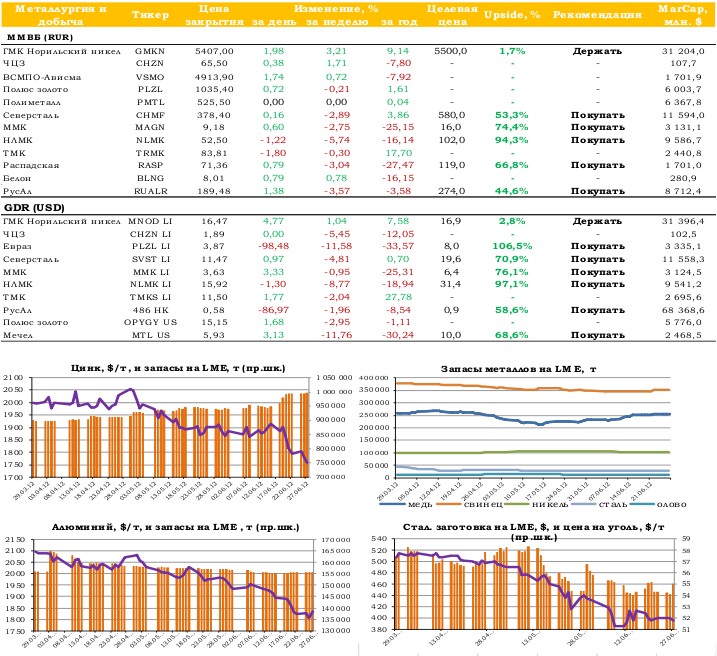The height and width of the screenshot is (656, 717).
Task: Select the BLNG ticker cell
Action: tap(150, 178)
